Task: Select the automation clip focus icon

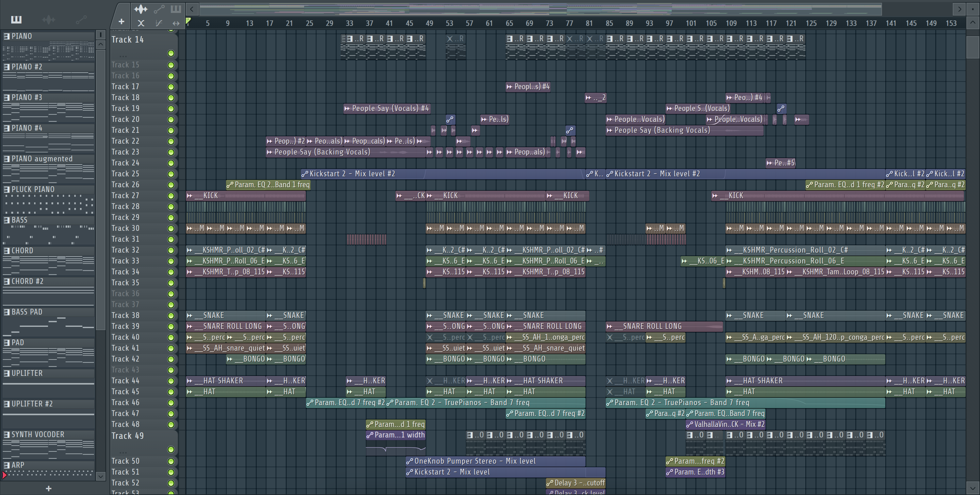Action: (159, 9)
